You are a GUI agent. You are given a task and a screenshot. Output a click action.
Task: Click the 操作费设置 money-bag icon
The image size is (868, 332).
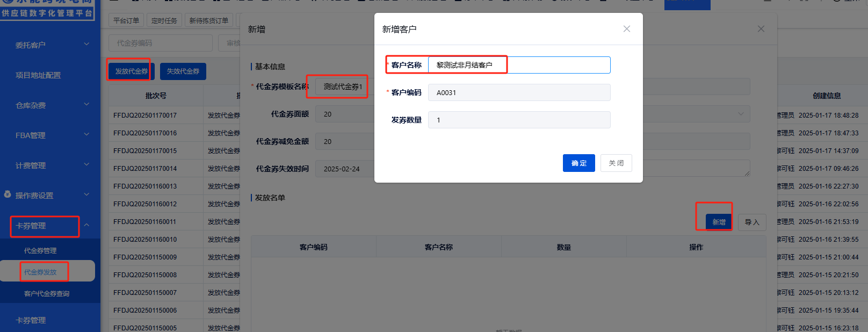tap(8, 194)
